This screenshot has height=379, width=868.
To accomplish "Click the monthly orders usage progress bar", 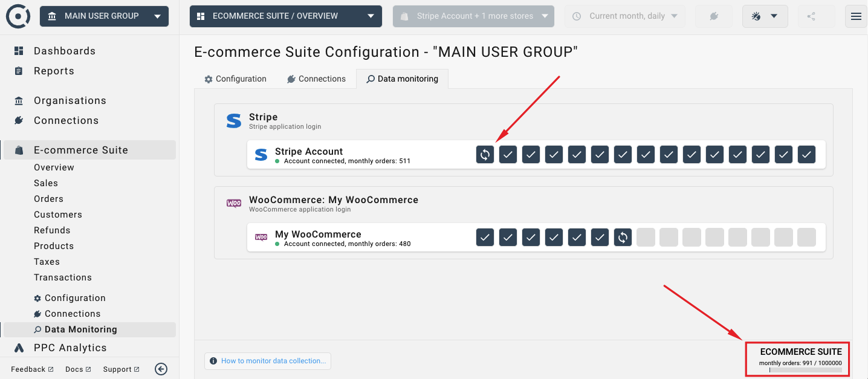I will coord(805,370).
